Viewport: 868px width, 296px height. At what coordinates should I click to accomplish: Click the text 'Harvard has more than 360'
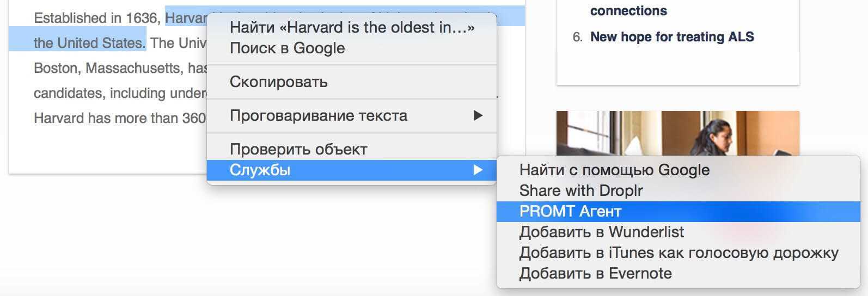pos(120,118)
